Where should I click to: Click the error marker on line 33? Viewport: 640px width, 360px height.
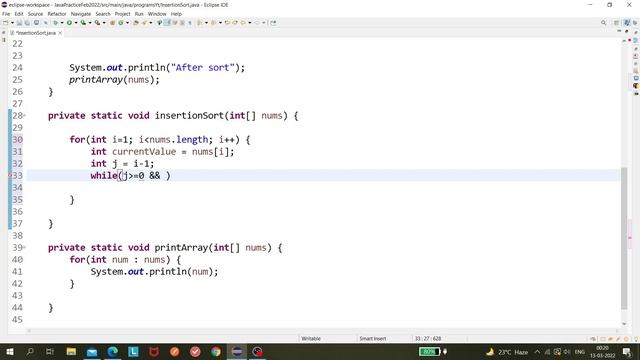(x=10, y=176)
